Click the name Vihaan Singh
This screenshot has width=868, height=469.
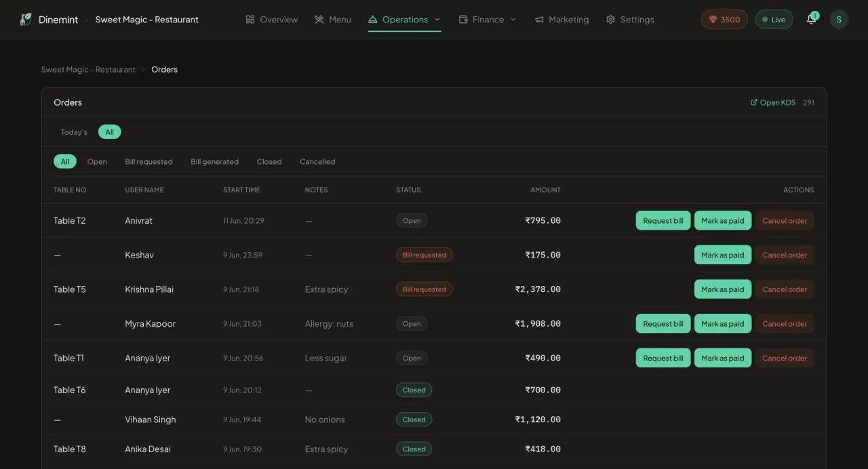tap(151, 420)
